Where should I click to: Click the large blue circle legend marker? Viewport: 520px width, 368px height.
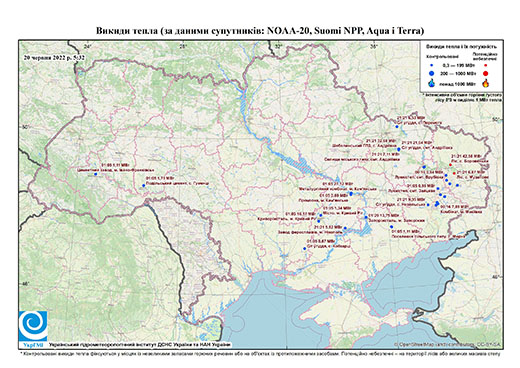(x=432, y=73)
